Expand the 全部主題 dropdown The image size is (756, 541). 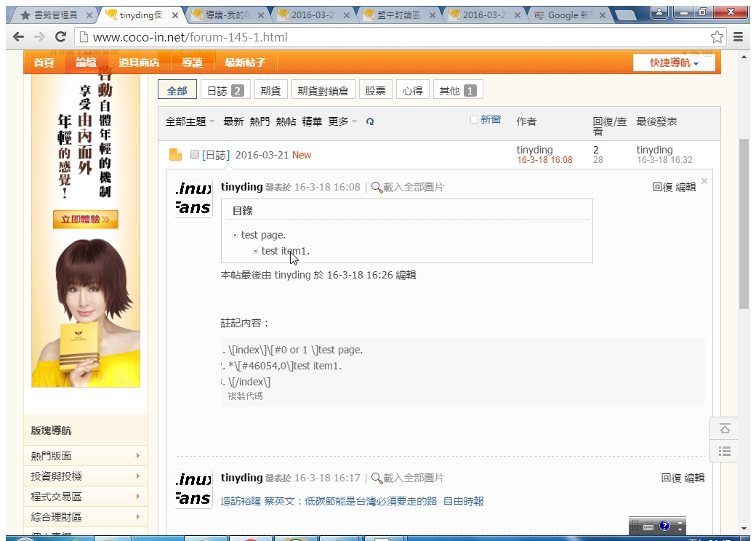pos(190,121)
